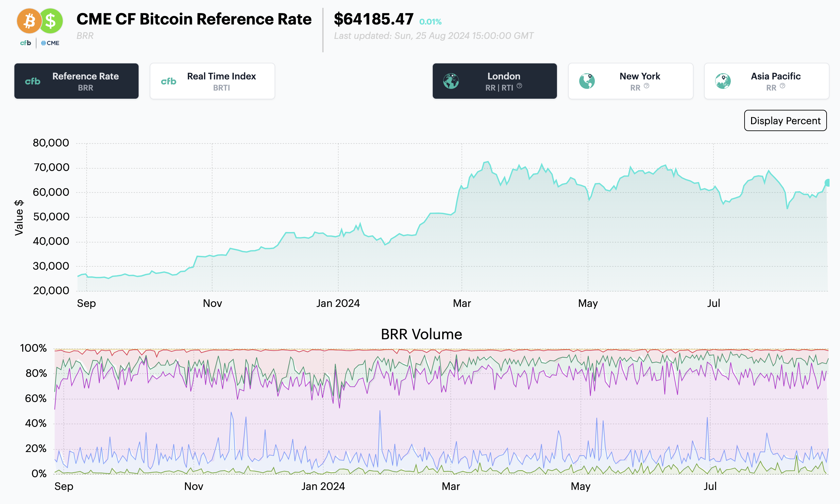Click the 20,000 price axis label

51,291
